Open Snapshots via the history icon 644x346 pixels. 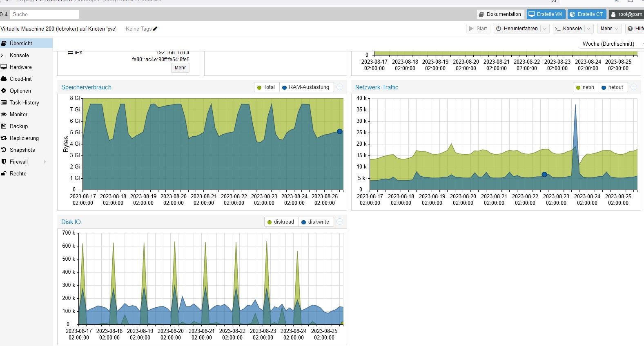click(4, 150)
